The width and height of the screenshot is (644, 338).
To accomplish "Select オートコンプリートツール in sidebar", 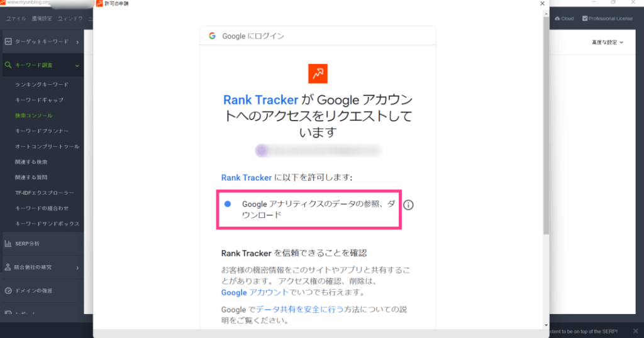I will (47, 146).
